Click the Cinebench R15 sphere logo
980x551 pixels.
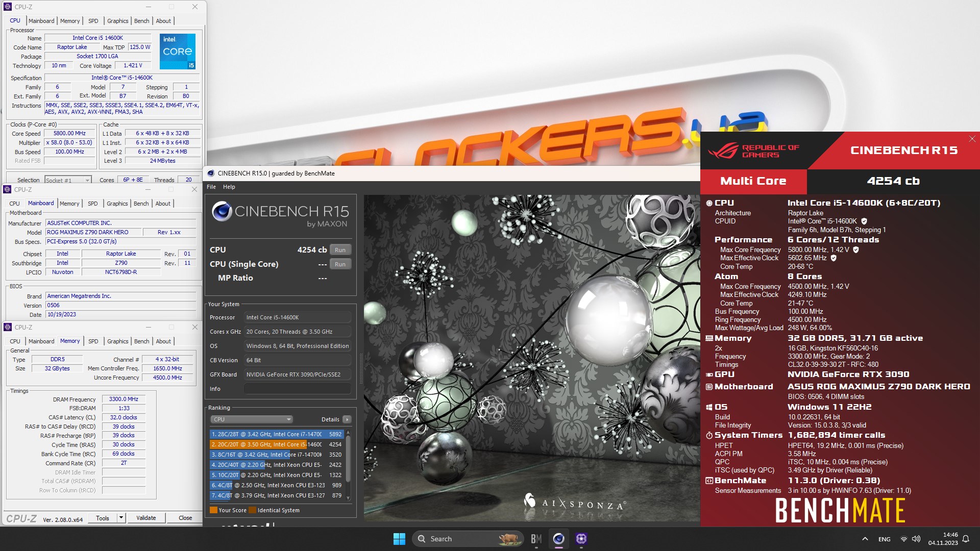(222, 211)
